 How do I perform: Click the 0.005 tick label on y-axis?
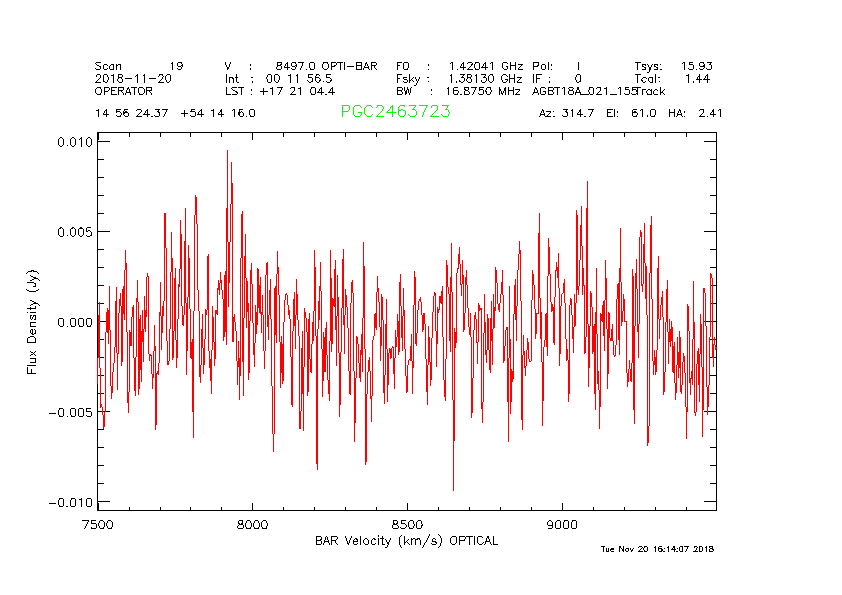(x=74, y=231)
